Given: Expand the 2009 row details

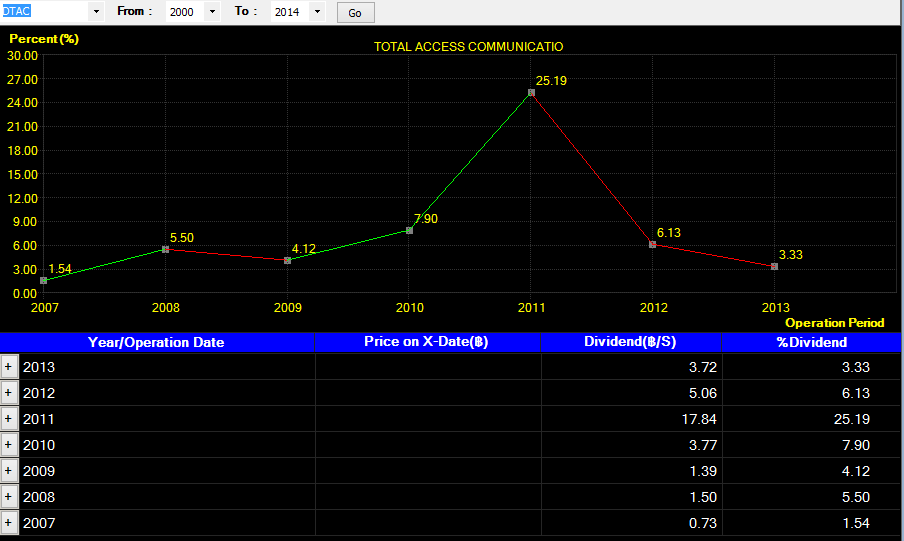Looking at the screenshot, I should (x=9, y=471).
